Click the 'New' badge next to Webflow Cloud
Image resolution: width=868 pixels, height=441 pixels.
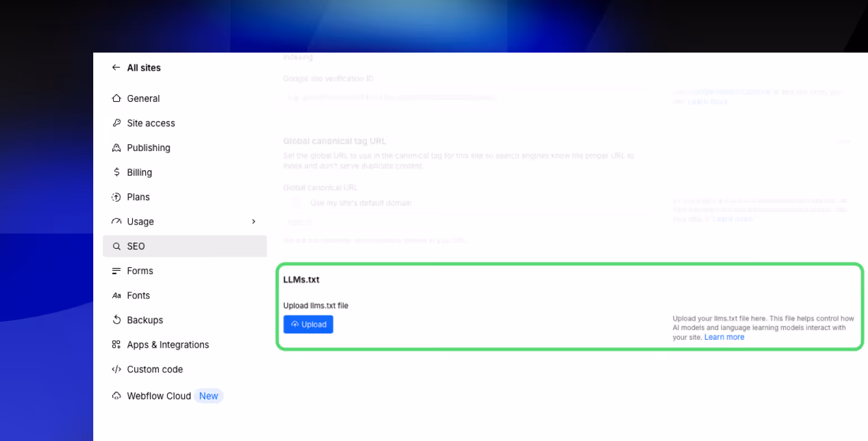click(x=209, y=396)
